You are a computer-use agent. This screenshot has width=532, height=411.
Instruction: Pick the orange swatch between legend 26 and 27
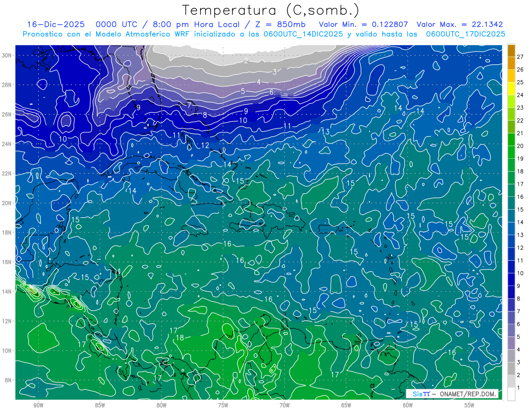[x=511, y=63]
